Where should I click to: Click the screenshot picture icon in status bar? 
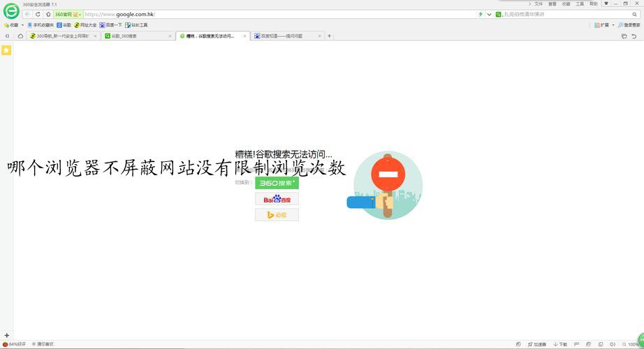coord(589,345)
